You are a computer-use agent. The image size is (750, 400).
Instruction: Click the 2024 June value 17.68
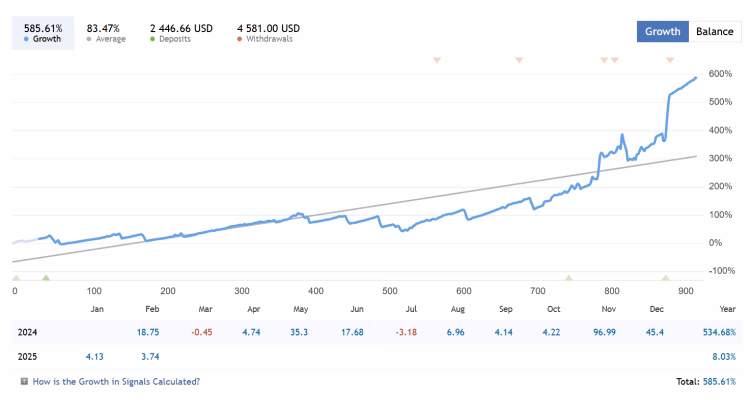352,333
